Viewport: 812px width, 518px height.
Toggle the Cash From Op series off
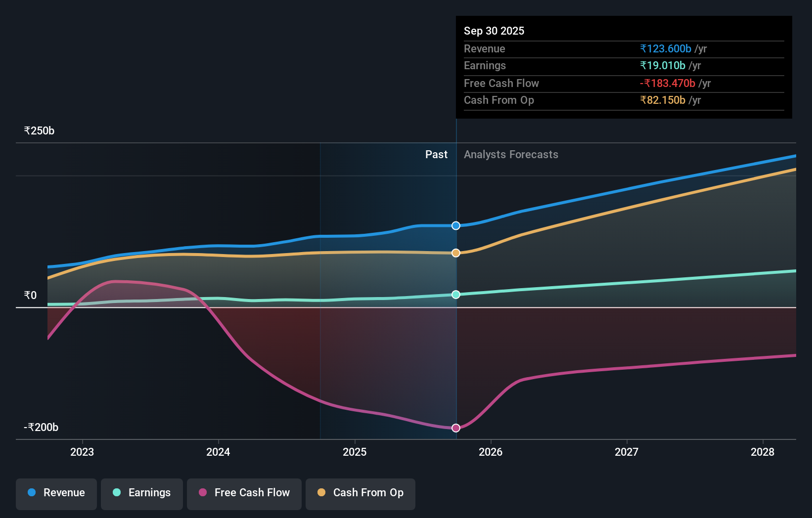point(360,493)
